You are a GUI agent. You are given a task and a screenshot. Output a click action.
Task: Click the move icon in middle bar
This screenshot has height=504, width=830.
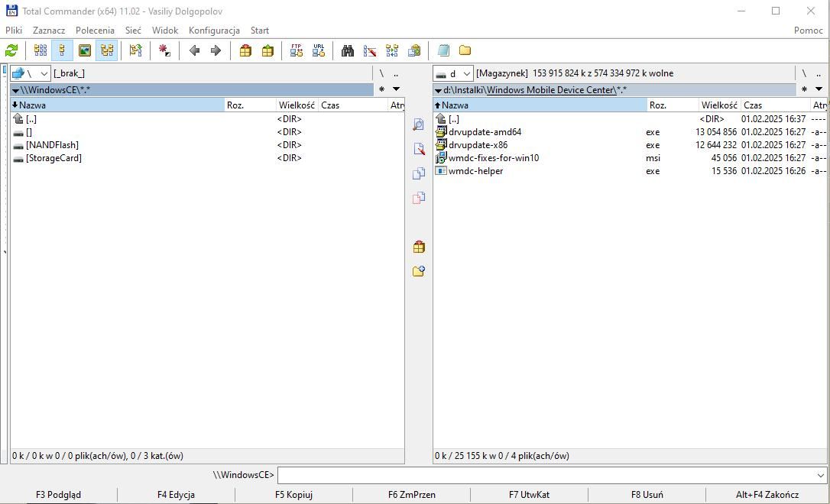(x=419, y=198)
